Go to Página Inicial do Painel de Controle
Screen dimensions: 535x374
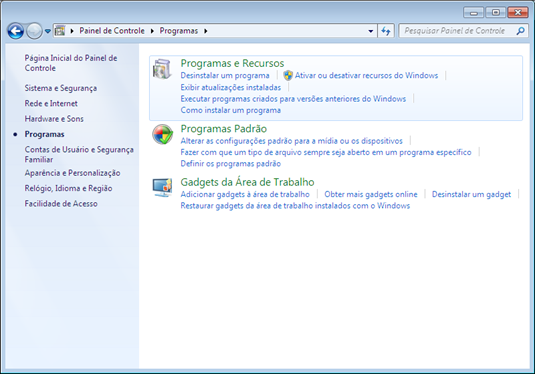pos(71,63)
